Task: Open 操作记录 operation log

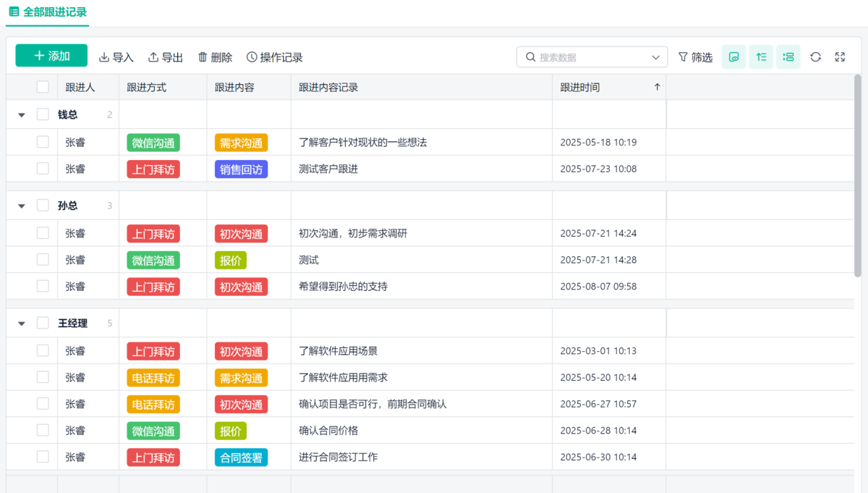Action: click(x=274, y=57)
